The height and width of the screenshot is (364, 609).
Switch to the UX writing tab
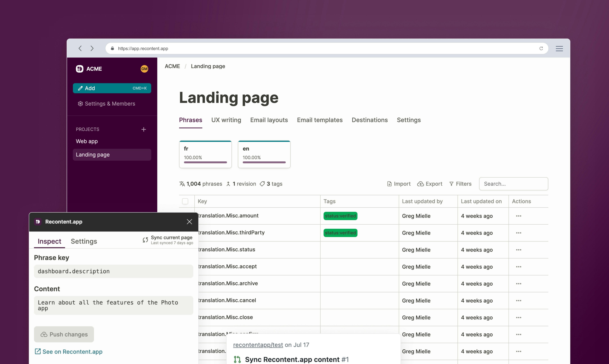(x=226, y=120)
